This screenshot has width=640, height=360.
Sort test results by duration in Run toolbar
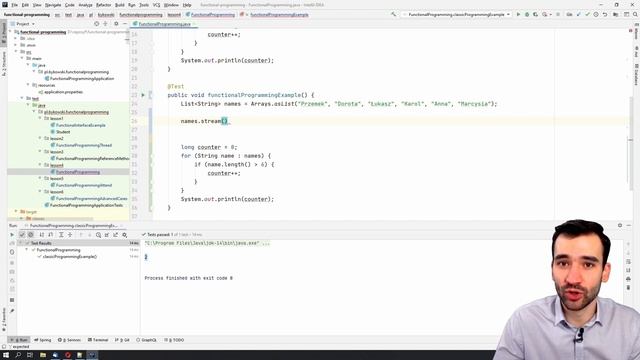51,235
